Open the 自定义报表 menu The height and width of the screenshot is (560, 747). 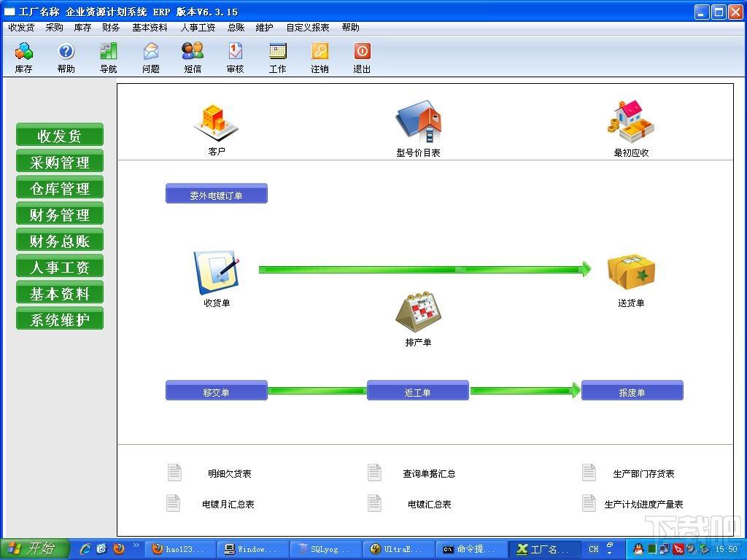[308, 28]
